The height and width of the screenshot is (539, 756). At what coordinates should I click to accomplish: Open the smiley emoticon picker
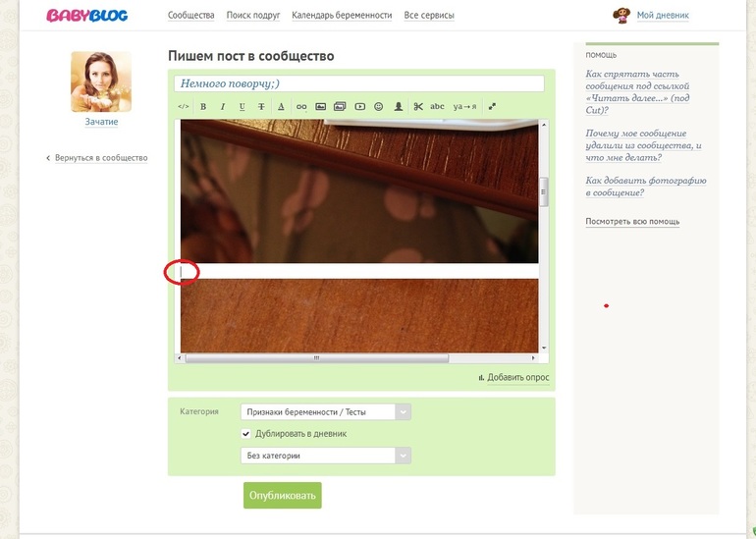tap(378, 107)
